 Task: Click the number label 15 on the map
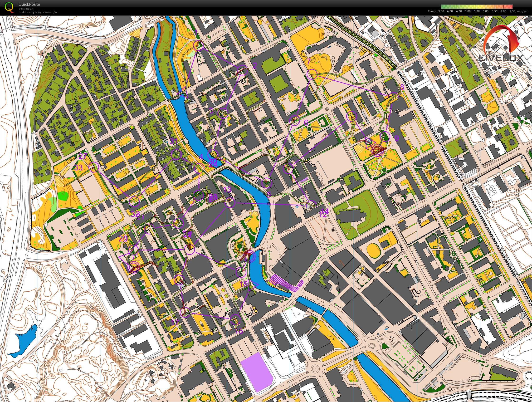(244, 284)
